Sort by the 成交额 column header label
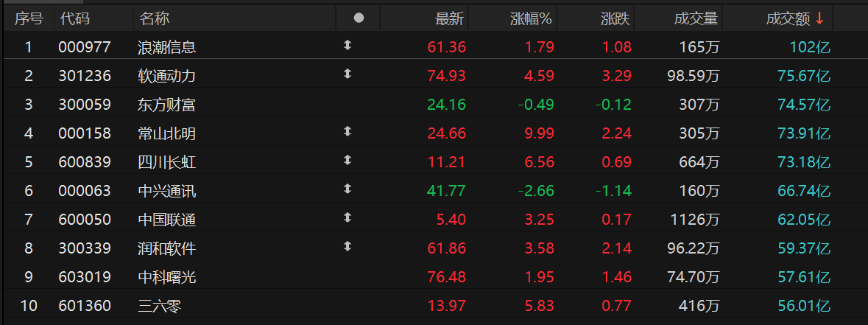The height and width of the screenshot is (325, 868). [x=788, y=19]
